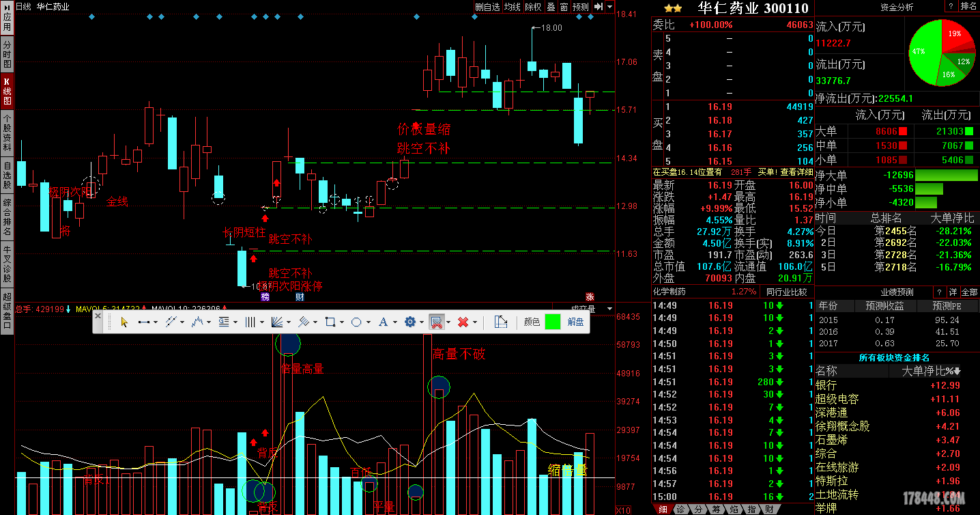
Task: Open dropdown arrow next to line tool
Action: pyautogui.click(x=156, y=322)
